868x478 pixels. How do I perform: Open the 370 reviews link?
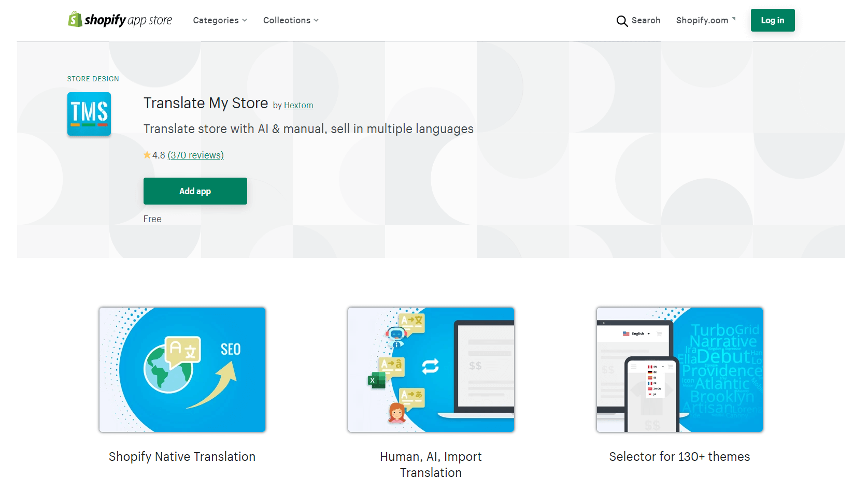195,155
